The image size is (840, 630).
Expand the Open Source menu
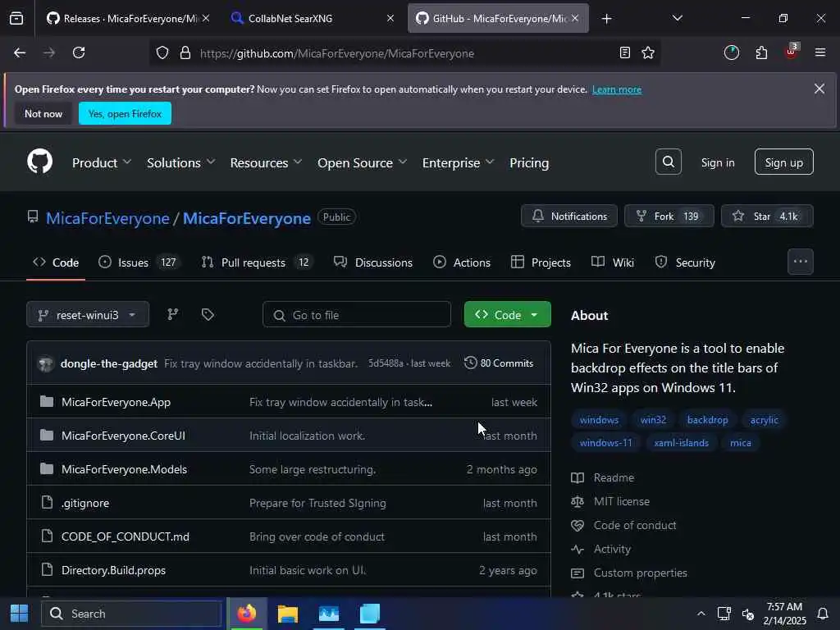click(362, 163)
